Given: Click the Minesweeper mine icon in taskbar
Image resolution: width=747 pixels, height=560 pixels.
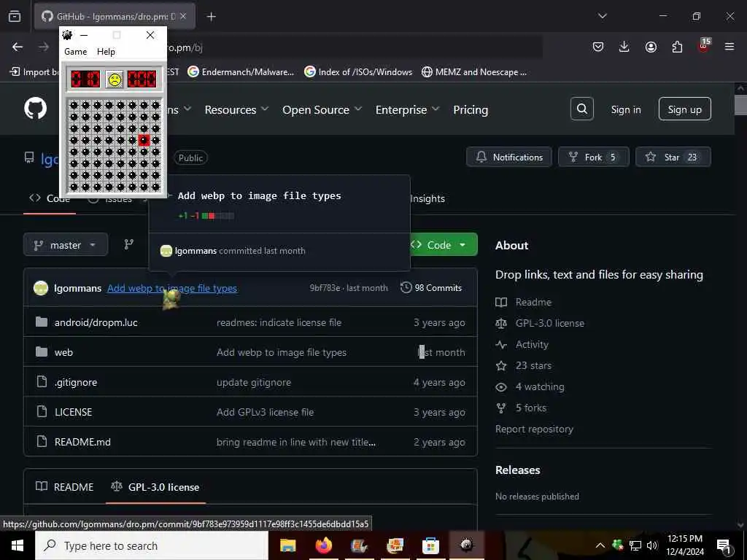Looking at the screenshot, I should tap(466, 545).
